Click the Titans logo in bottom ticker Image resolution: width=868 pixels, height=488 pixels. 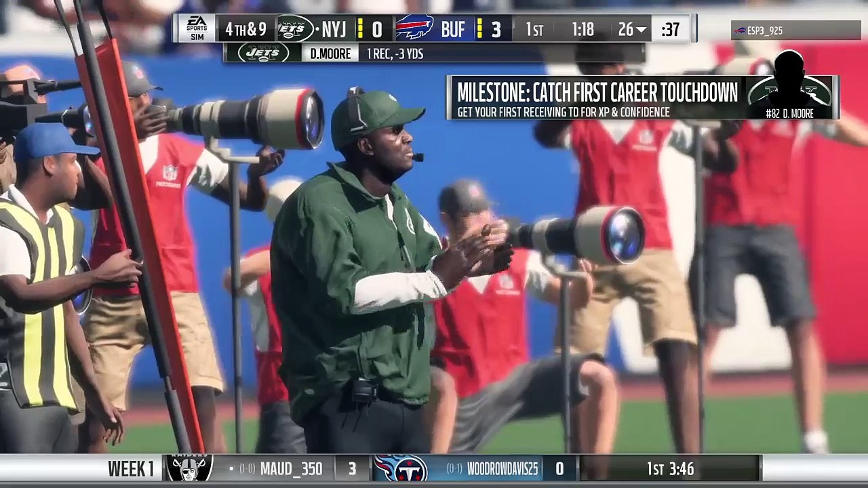tap(401, 469)
